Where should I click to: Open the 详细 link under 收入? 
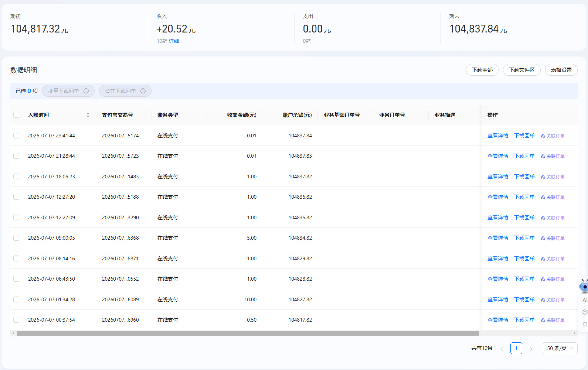pos(174,41)
